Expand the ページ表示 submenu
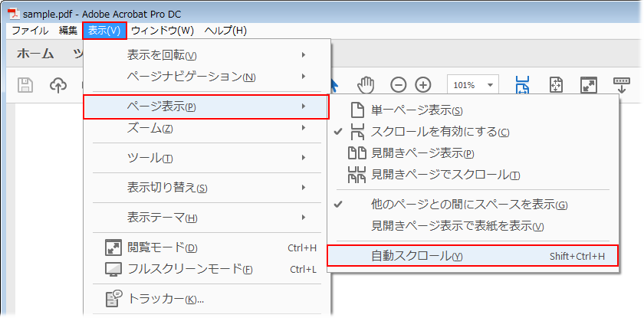The width and height of the screenshot is (644, 318). pos(206,107)
